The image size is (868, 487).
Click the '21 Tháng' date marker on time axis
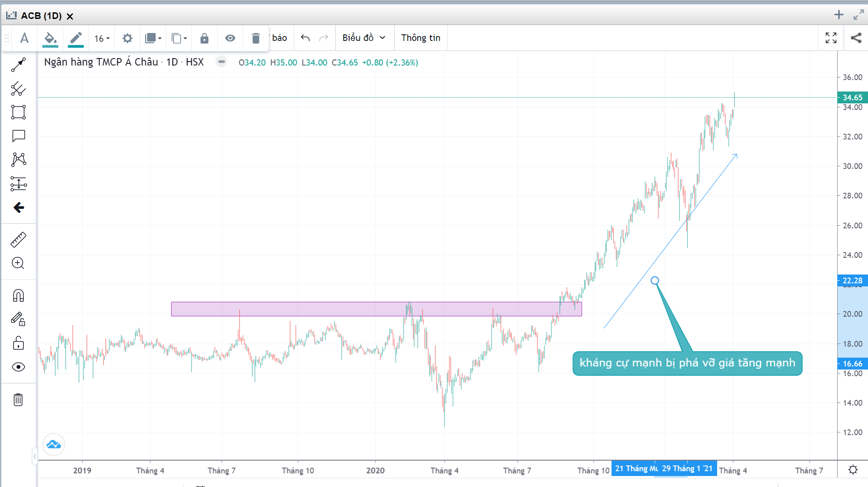click(x=635, y=469)
